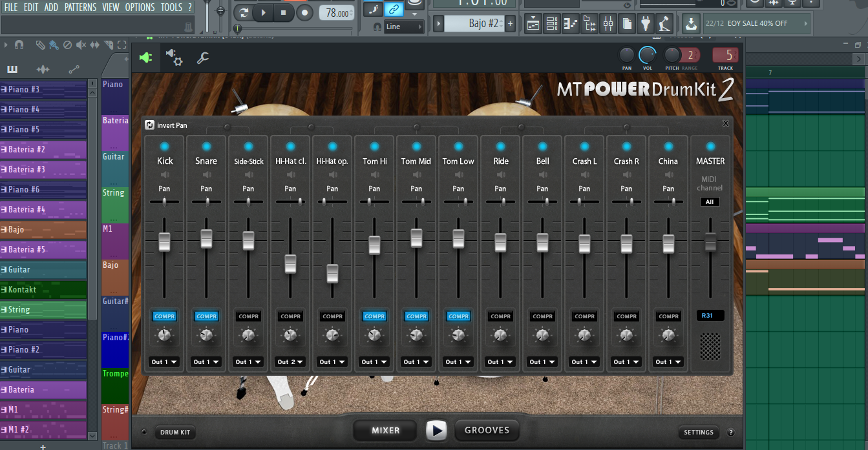The width and height of the screenshot is (868, 450).
Task: Open the Crash L output dropdown
Action: click(584, 362)
